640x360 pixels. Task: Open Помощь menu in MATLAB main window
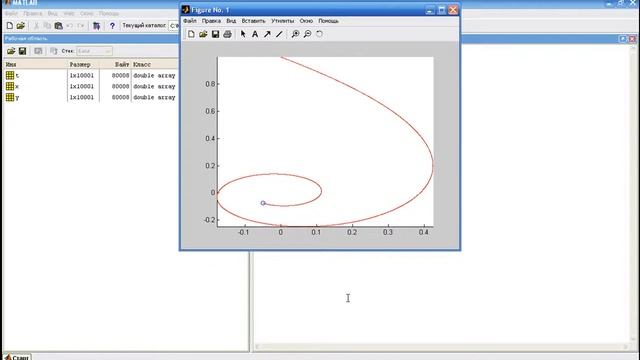pyautogui.click(x=109, y=13)
